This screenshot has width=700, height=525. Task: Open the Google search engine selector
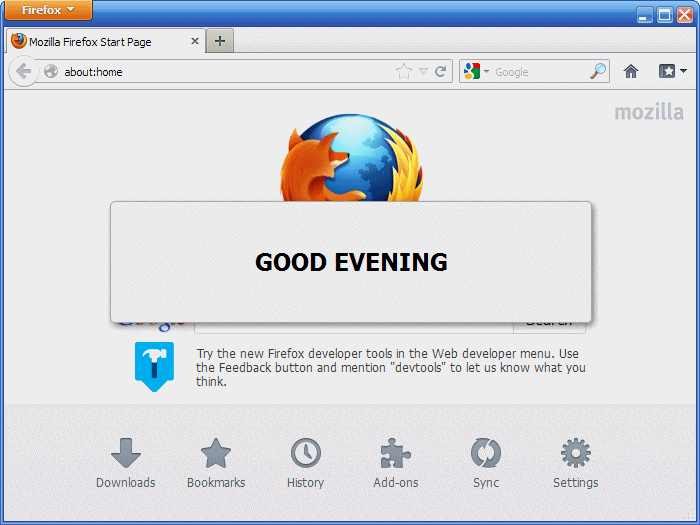(476, 71)
